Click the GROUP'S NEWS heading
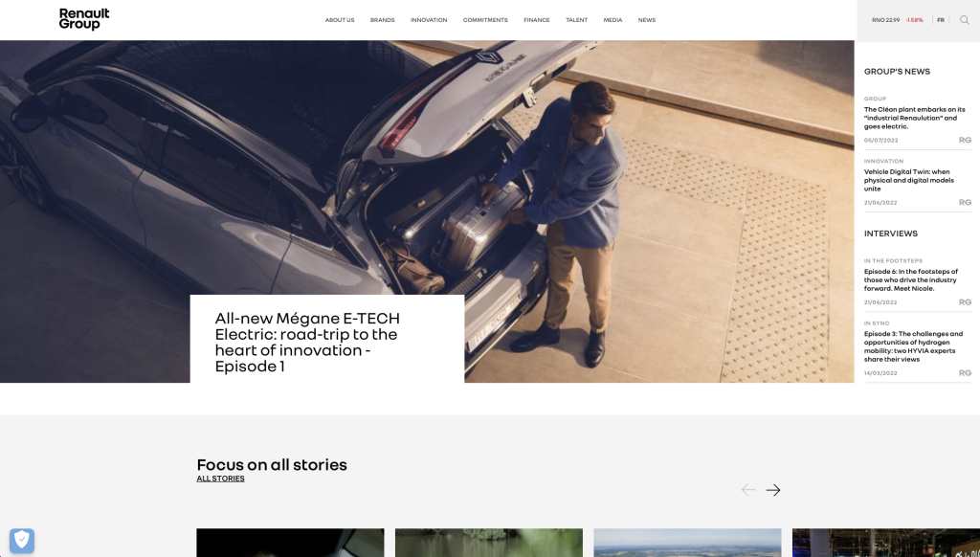This screenshot has width=980, height=557. click(897, 71)
